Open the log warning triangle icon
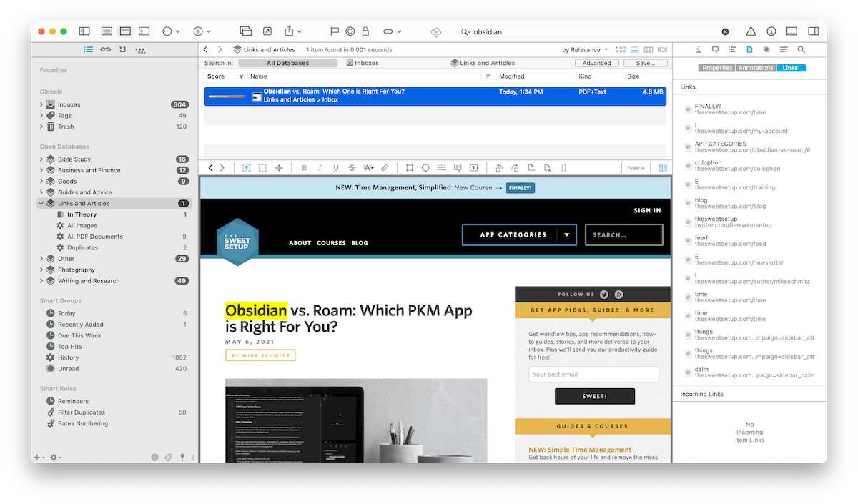This screenshot has height=504, width=858. pyautogui.click(x=751, y=31)
